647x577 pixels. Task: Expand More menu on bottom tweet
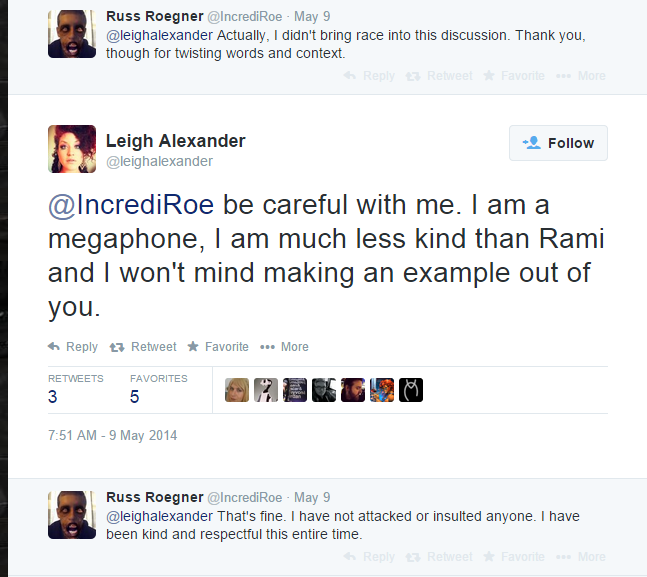click(x=581, y=557)
